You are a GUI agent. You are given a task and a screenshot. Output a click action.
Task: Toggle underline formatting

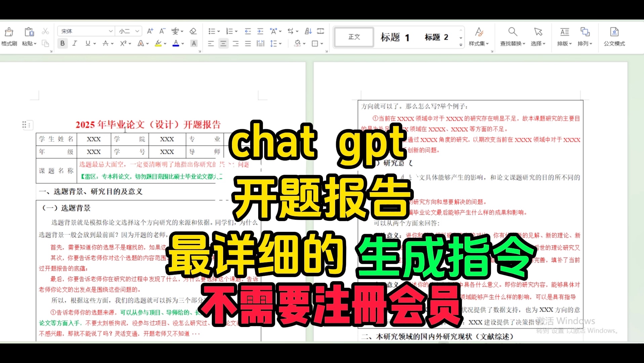pyautogui.click(x=88, y=43)
